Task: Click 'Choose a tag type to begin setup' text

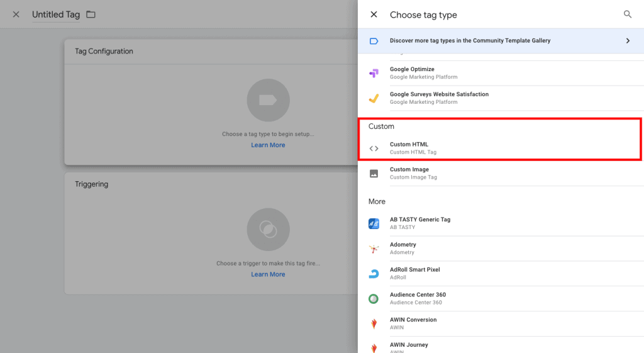Action: pyautogui.click(x=268, y=134)
